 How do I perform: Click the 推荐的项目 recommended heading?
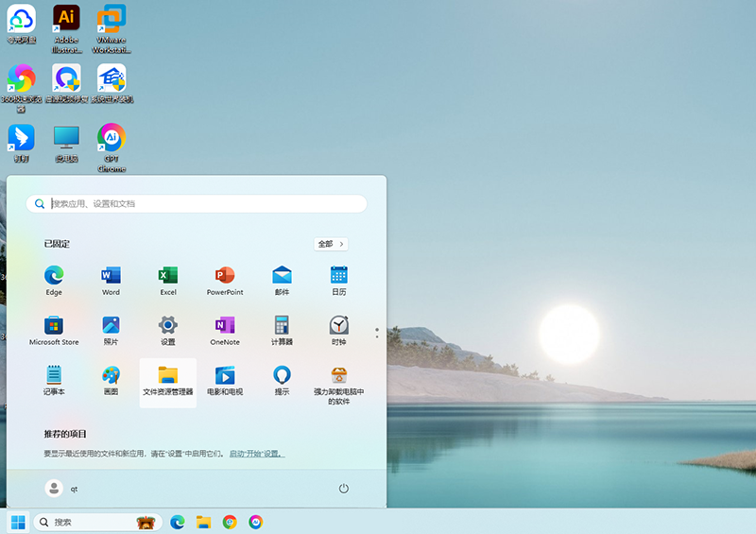(65, 434)
